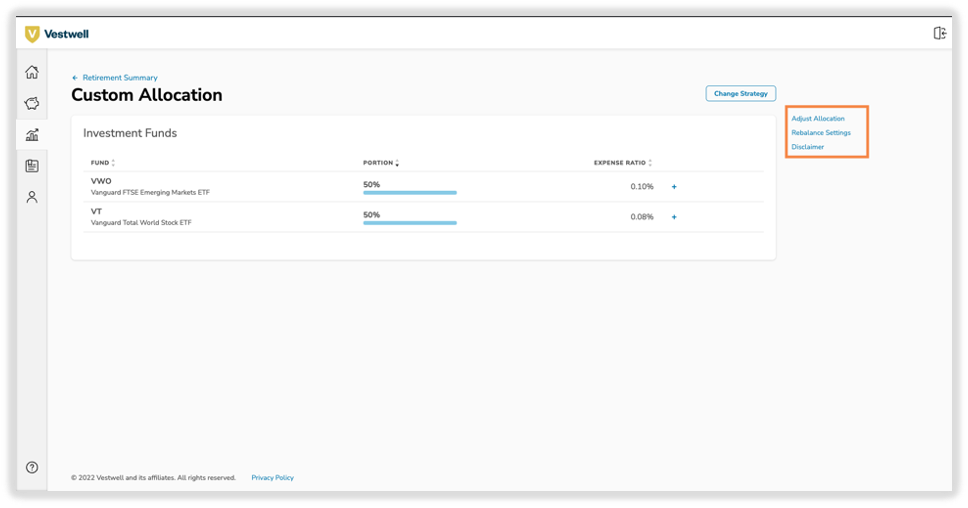Image resolution: width=968 pixels, height=508 pixels.
Task: Open the Privacy Policy link
Action: point(272,478)
